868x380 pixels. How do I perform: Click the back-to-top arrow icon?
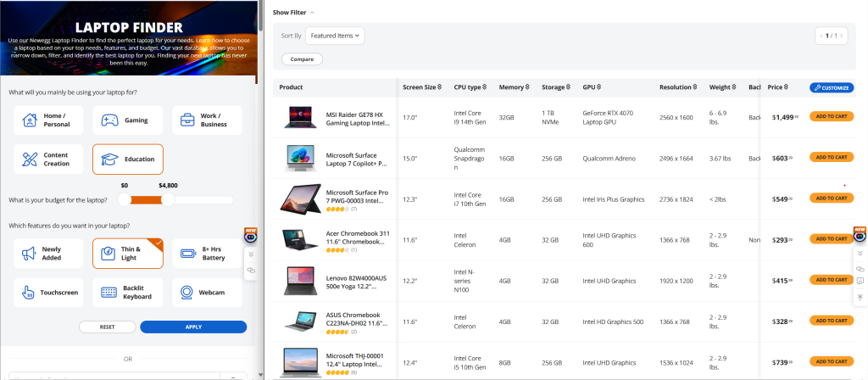(860, 297)
